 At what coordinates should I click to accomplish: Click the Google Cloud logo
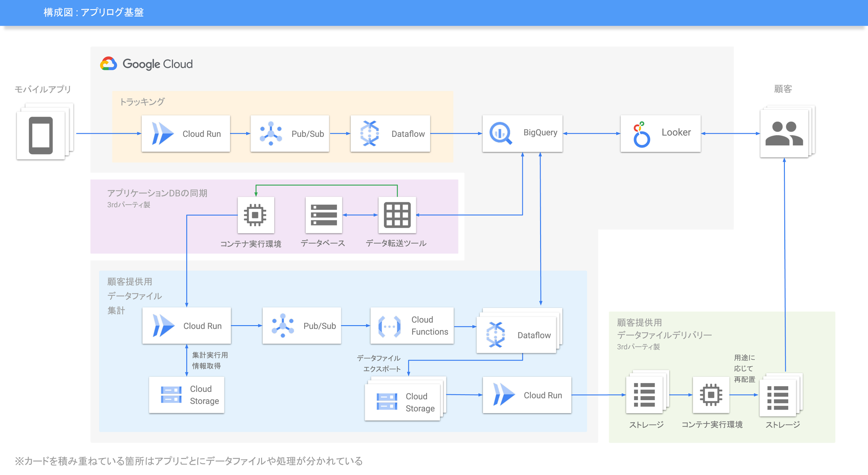(146, 64)
